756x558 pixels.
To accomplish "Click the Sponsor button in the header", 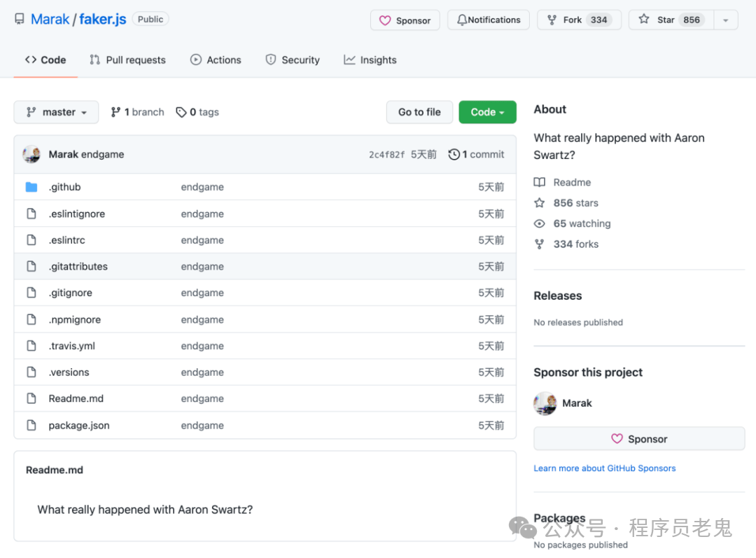I will 405,20.
